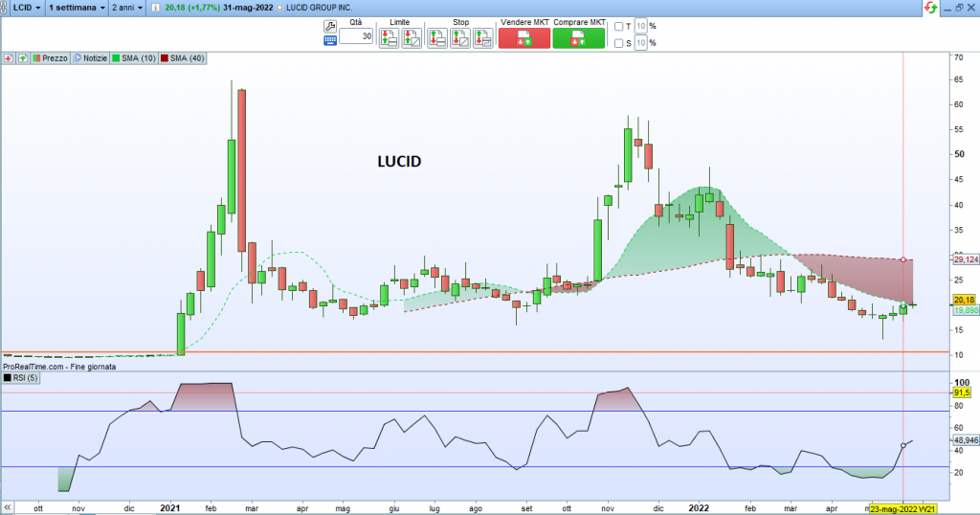Click the 29,124 SMA price label

966,259
